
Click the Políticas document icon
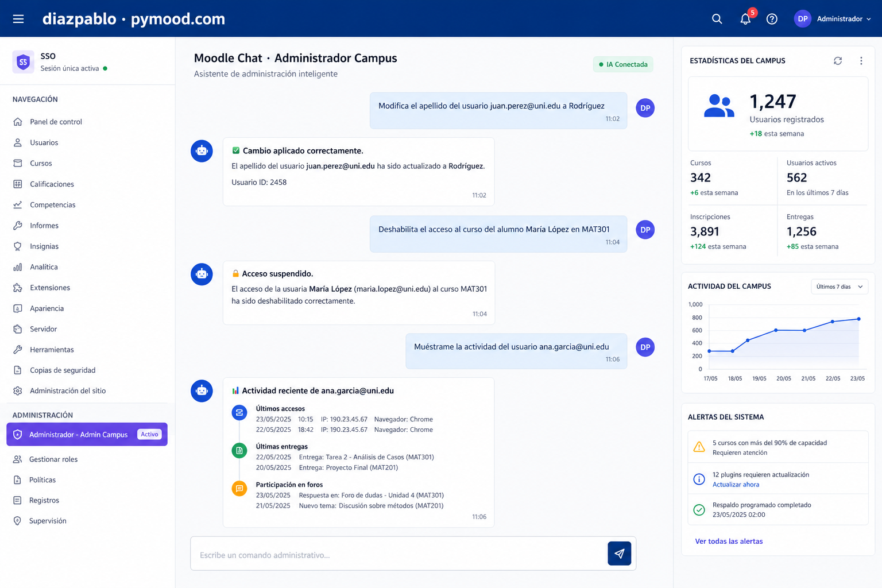point(18,479)
